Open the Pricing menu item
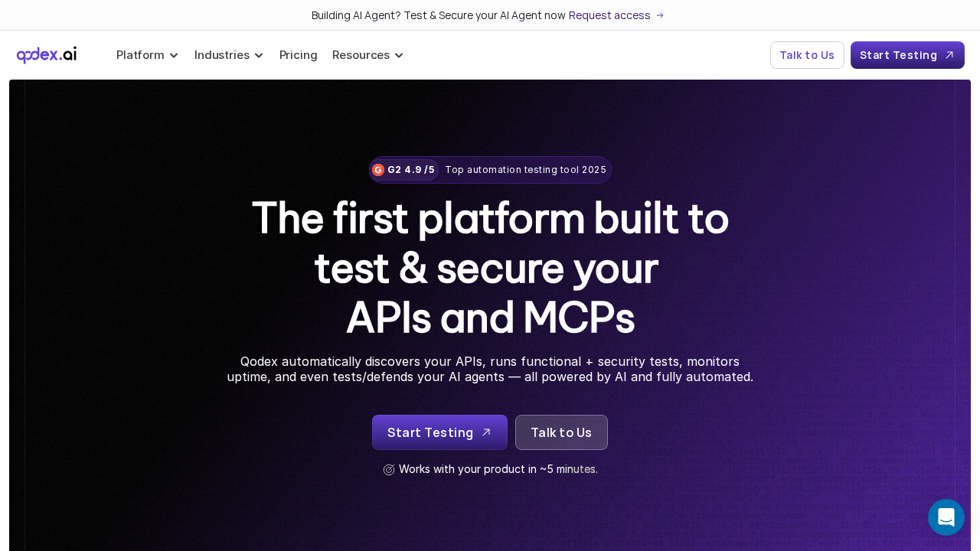Screen dimensions: 980x551 pyautogui.click(x=299, y=55)
